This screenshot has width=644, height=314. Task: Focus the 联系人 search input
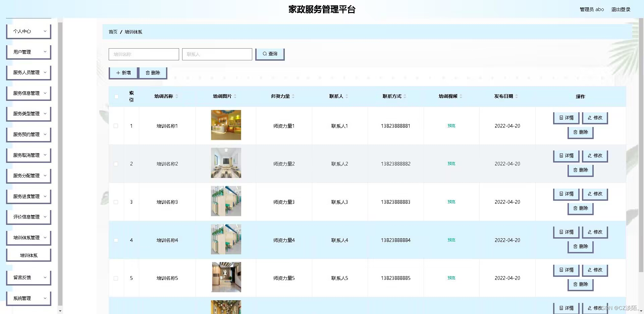[x=217, y=54]
